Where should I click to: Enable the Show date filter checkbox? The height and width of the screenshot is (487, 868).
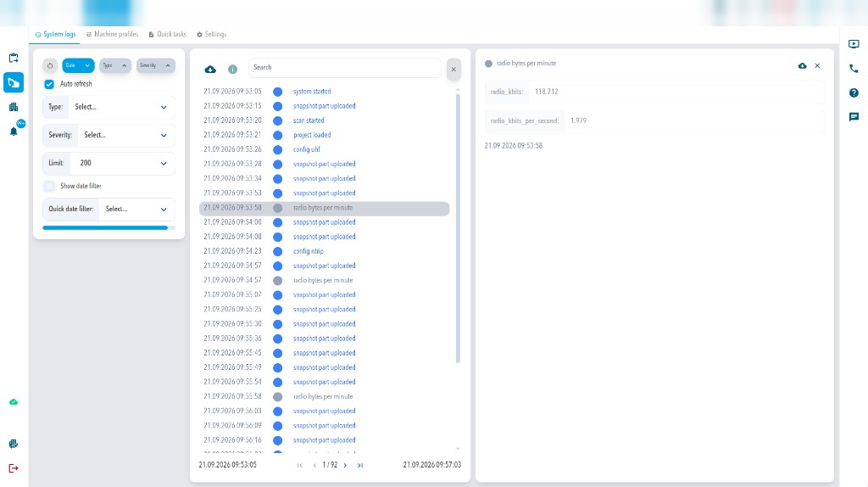pos(49,186)
